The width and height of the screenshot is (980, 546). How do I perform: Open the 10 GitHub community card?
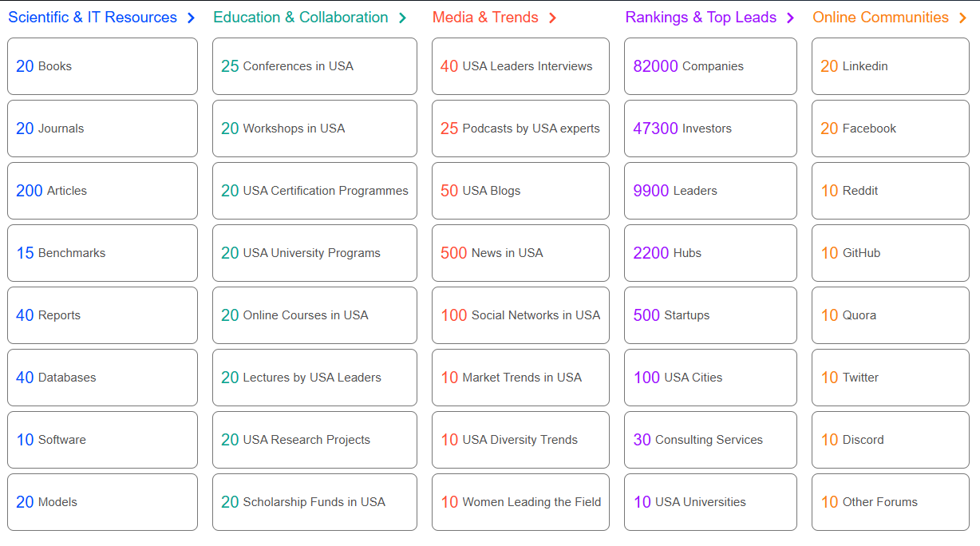click(891, 253)
